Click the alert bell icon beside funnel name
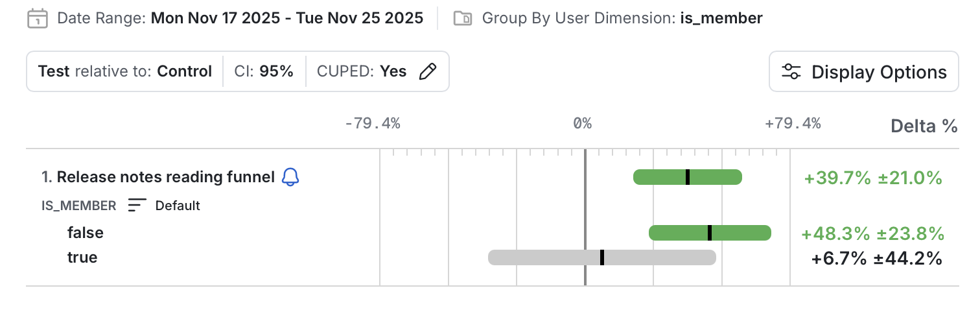 click(x=291, y=176)
